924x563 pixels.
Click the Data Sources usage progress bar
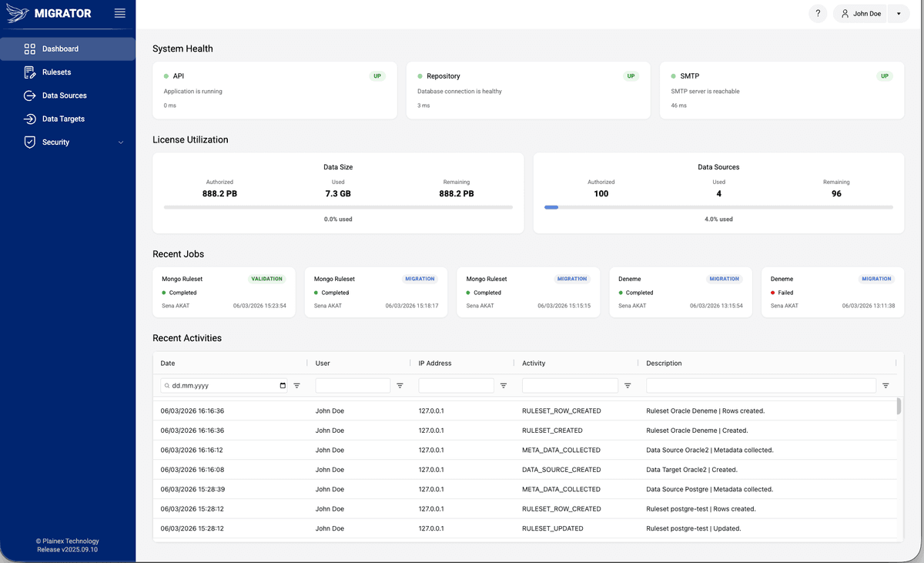[x=718, y=207]
